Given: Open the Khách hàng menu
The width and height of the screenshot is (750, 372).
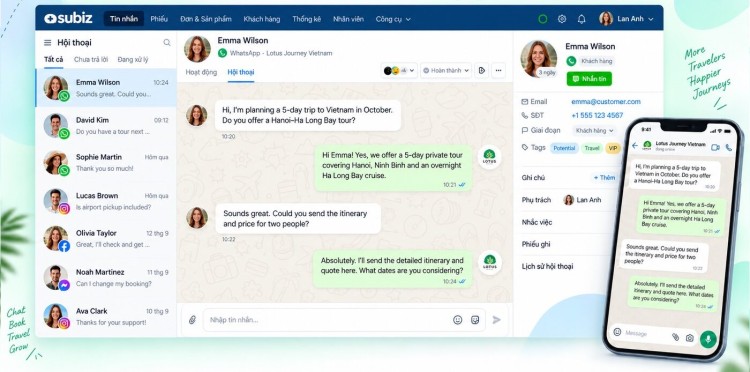Looking at the screenshot, I should click(x=262, y=19).
